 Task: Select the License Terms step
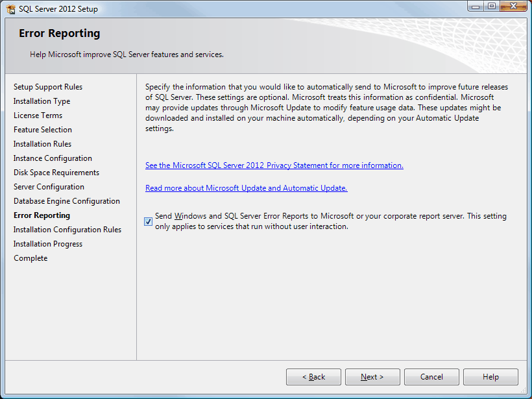(x=38, y=115)
